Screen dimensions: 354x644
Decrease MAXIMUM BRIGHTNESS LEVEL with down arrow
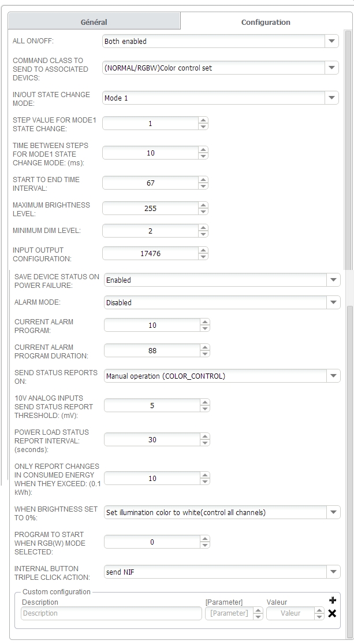(203, 212)
